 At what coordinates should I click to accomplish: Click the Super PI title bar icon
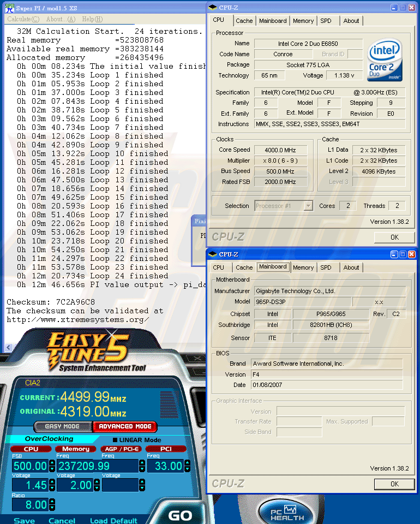point(10,8)
